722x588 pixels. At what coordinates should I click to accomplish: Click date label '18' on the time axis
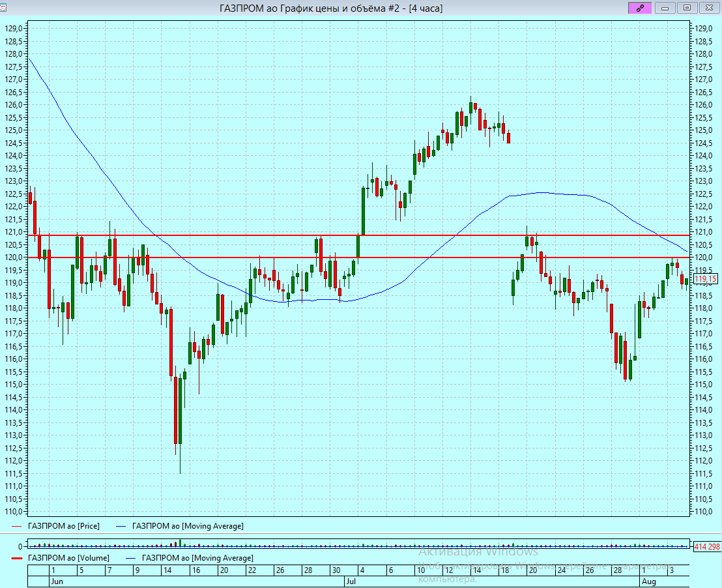[x=505, y=570]
